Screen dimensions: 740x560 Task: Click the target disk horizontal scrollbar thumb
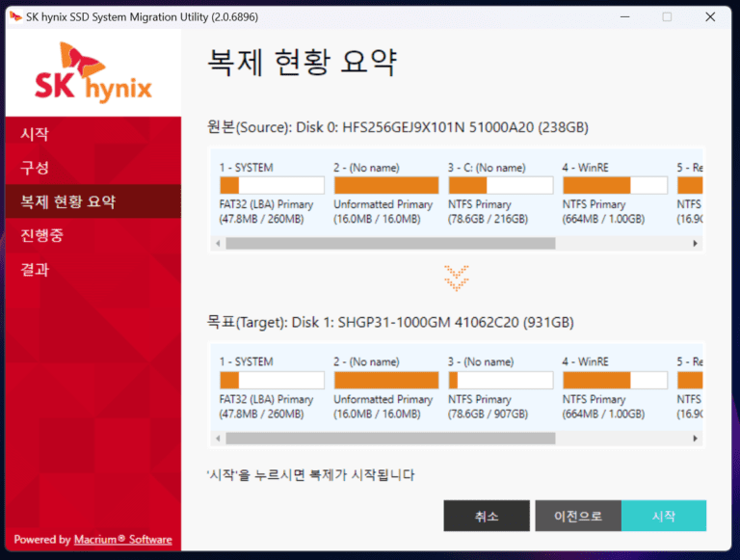(390, 439)
